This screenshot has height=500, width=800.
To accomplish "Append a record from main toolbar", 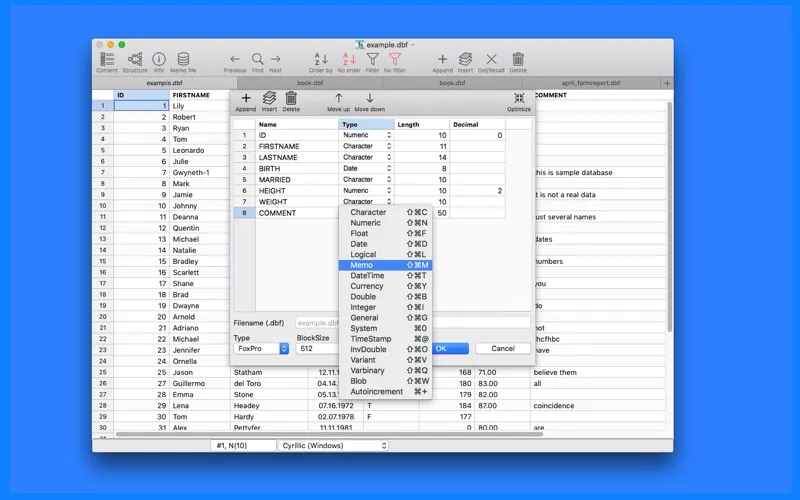I will pos(442,59).
